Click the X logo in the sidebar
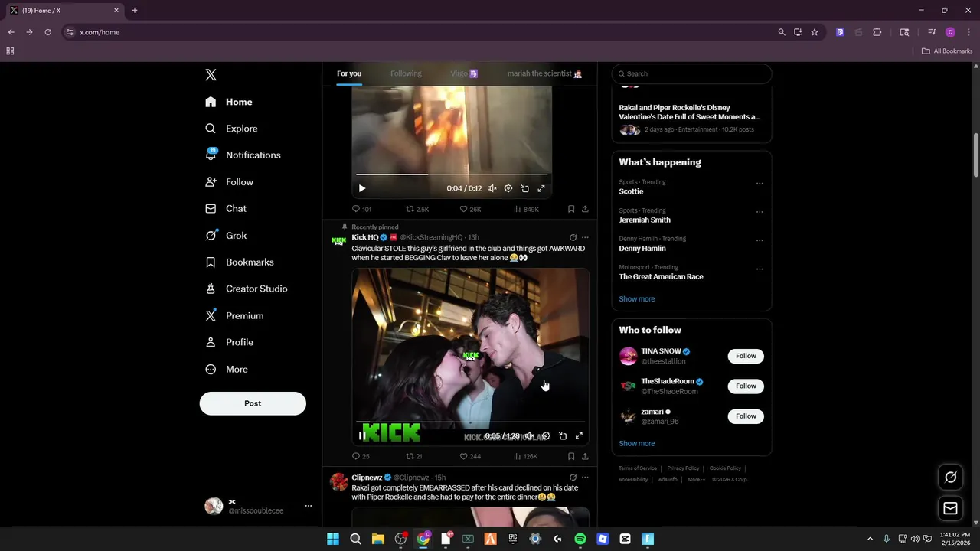 point(211,74)
